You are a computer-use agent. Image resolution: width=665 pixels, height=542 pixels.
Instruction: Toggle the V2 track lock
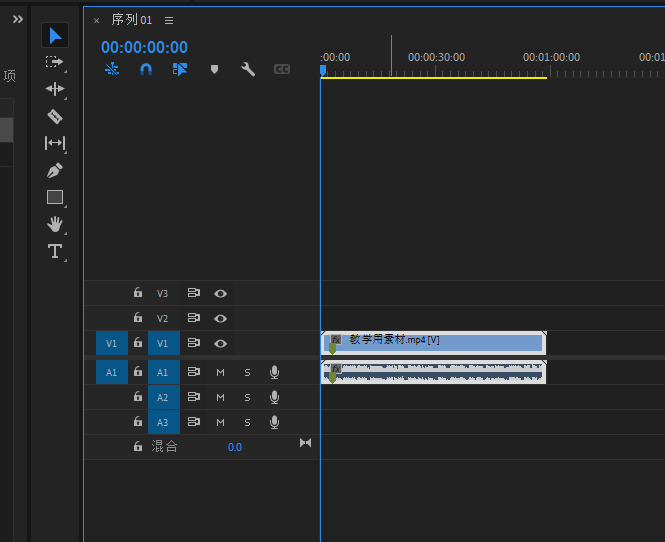point(139,319)
